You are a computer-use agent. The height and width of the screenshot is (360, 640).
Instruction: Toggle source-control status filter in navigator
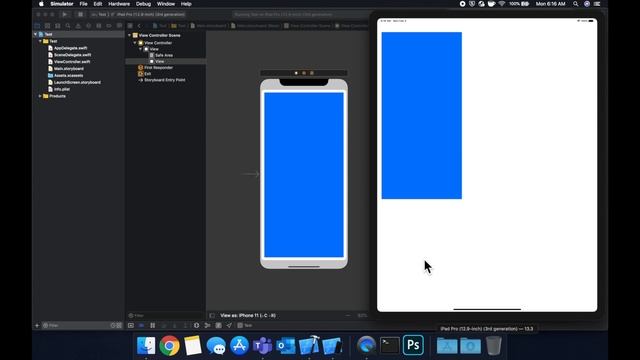119,325
